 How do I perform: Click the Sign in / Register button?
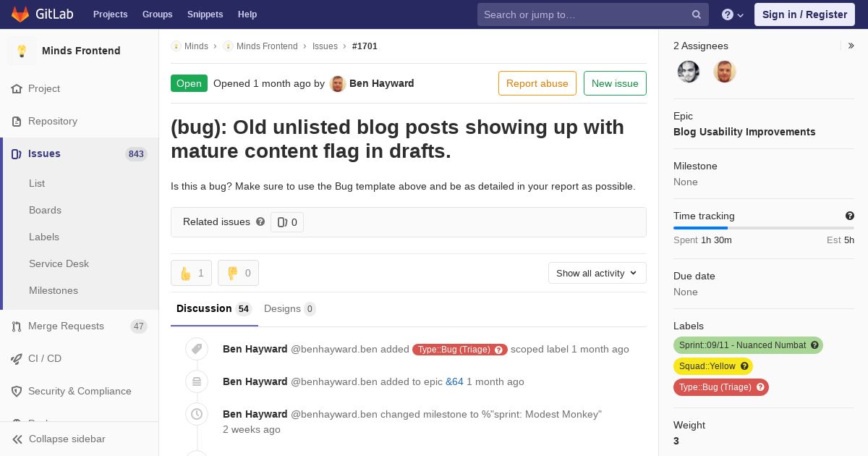pos(804,14)
